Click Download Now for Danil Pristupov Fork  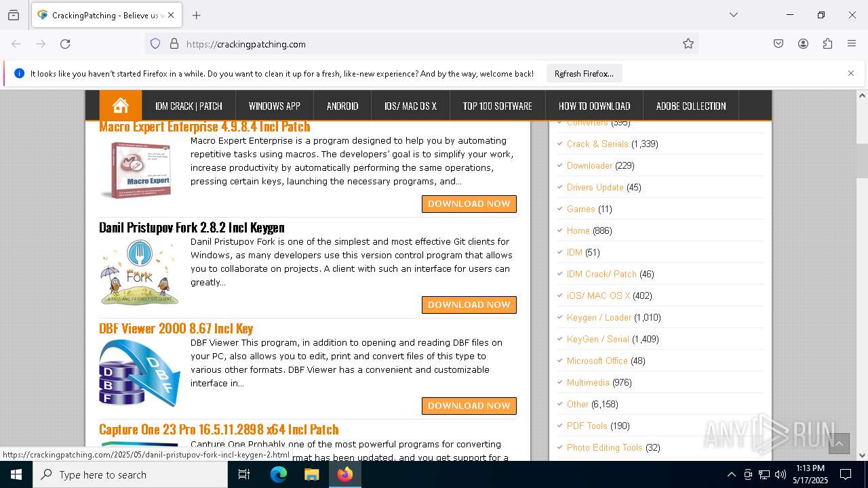pos(469,305)
